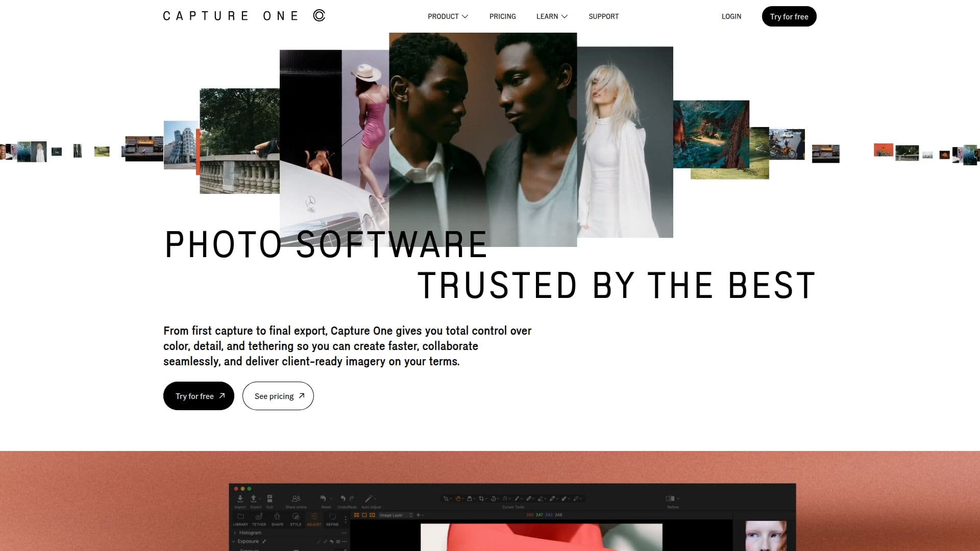Image resolution: width=980 pixels, height=551 pixels.
Task: Open the Image Layer dropdown
Action: (x=396, y=515)
